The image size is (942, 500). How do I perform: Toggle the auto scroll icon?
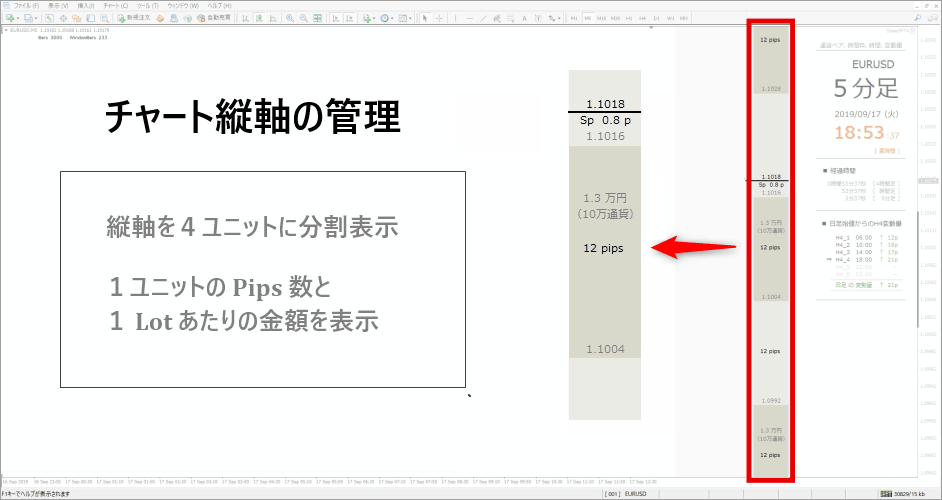point(336,18)
